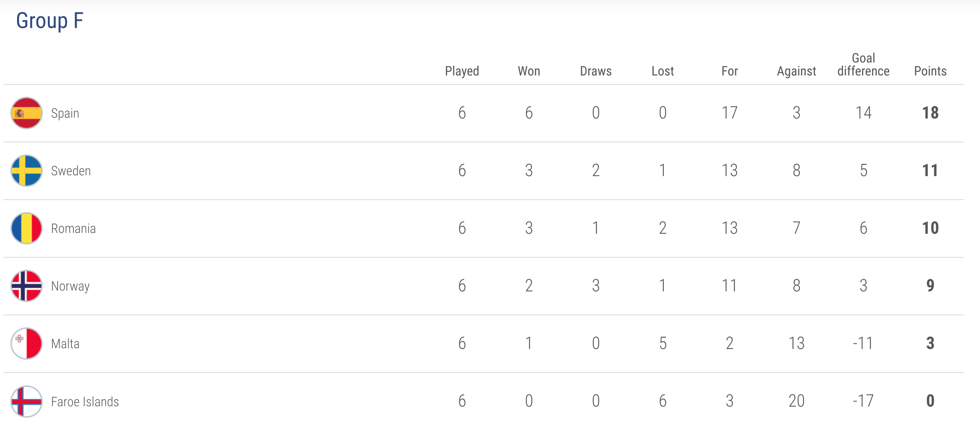Open the Sweden team link
This screenshot has width=980, height=433.
(x=71, y=171)
